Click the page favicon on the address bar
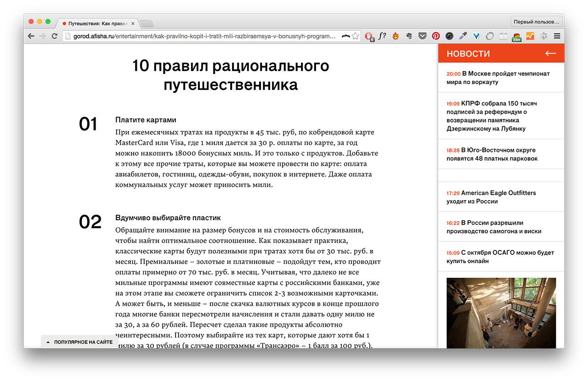Image resolution: width=588 pixels, height=382 pixels. point(68,36)
